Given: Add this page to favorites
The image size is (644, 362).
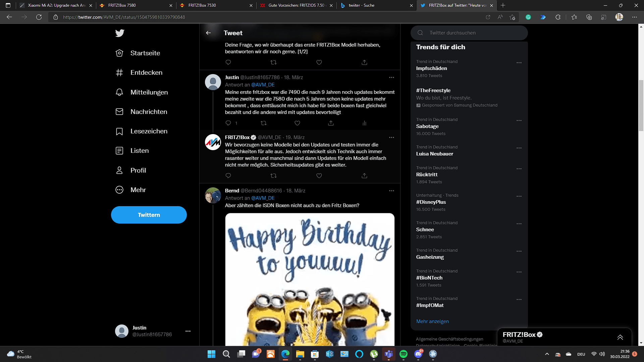Looking at the screenshot, I should pyautogui.click(x=512, y=17).
